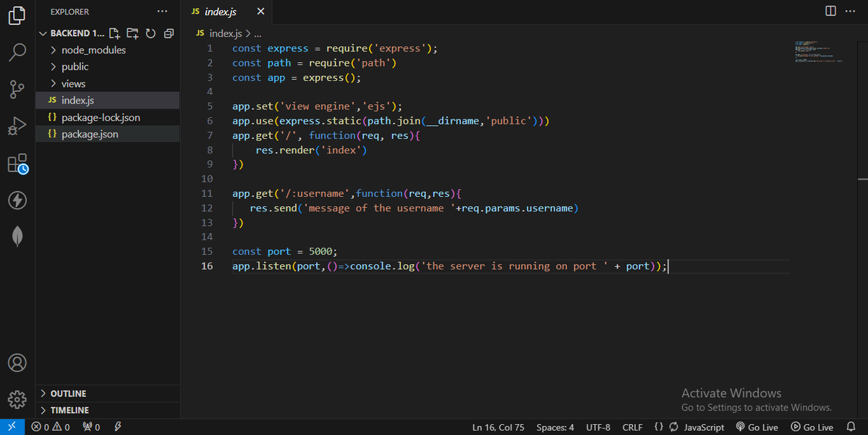This screenshot has height=435, width=868.
Task: Open Run and Debug view
Action: (17, 127)
